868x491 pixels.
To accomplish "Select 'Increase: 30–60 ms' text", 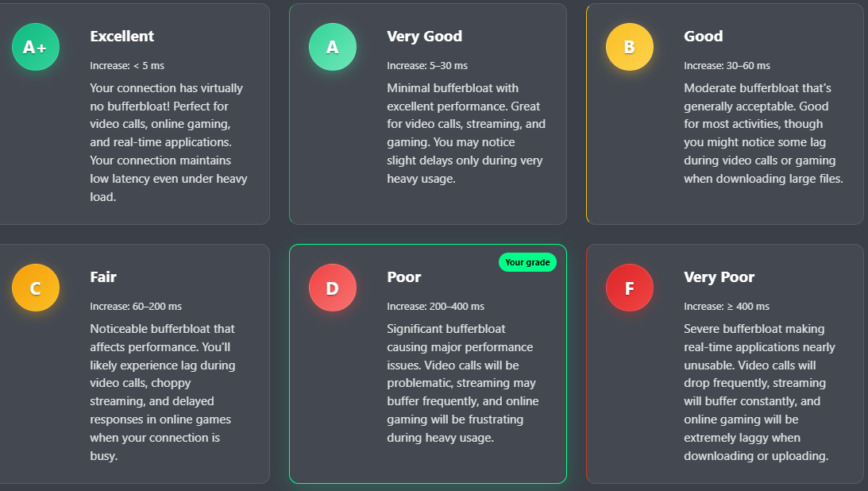I will pyautogui.click(x=727, y=66).
